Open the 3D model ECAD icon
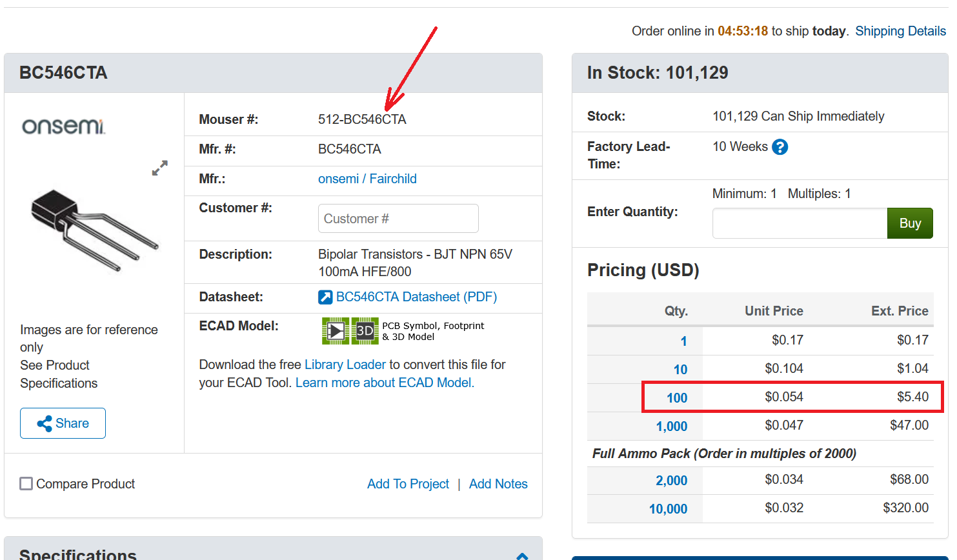The width and height of the screenshot is (957, 560). click(x=365, y=331)
